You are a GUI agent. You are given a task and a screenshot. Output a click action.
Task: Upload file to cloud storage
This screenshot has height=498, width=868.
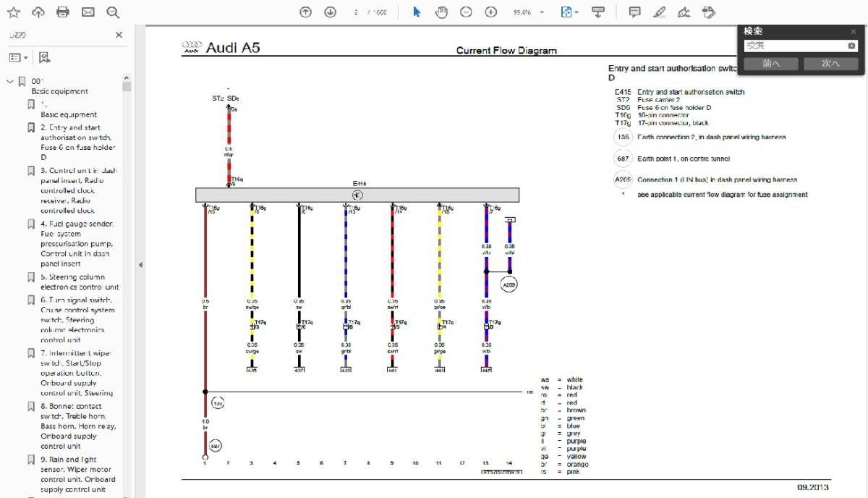pos(38,12)
